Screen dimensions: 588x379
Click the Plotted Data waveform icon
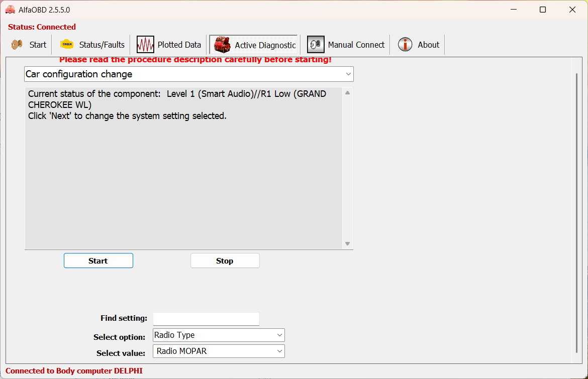pos(145,45)
